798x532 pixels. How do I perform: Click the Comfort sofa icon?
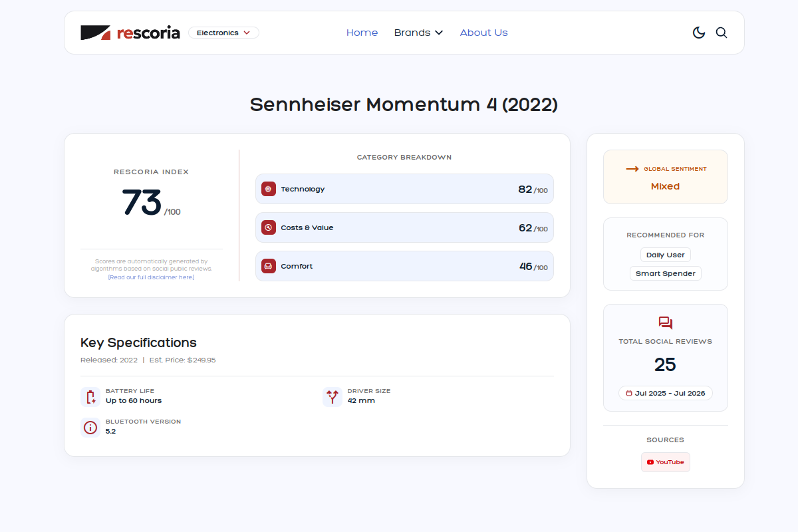(x=269, y=266)
